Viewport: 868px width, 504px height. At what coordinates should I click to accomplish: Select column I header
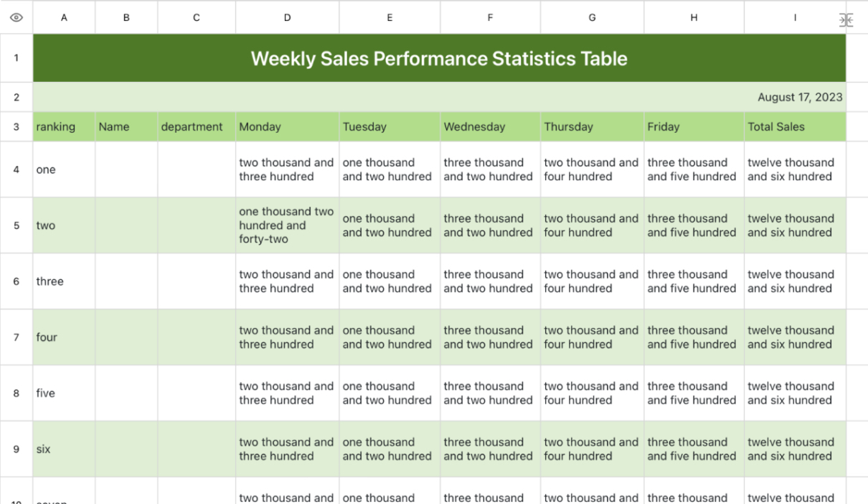tap(795, 18)
